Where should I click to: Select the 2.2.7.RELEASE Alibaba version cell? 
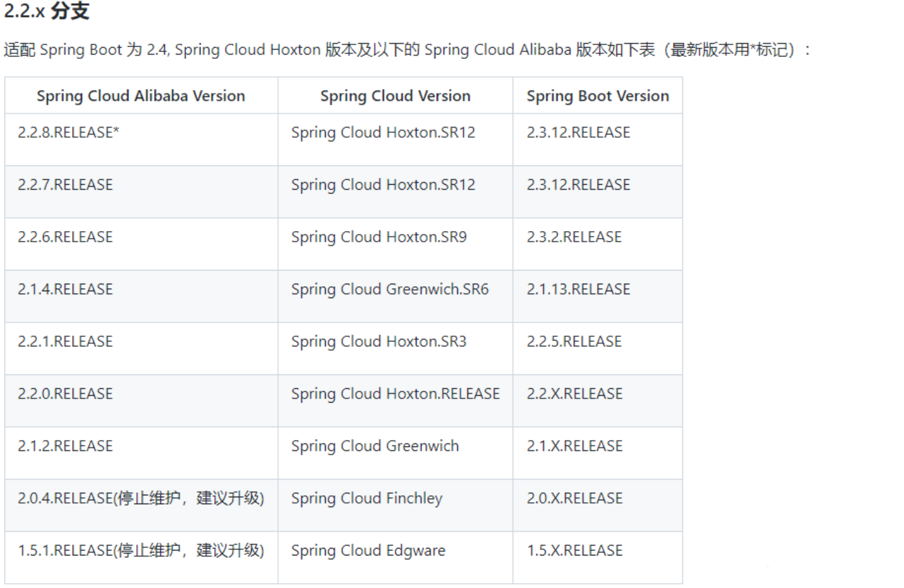[x=65, y=185]
